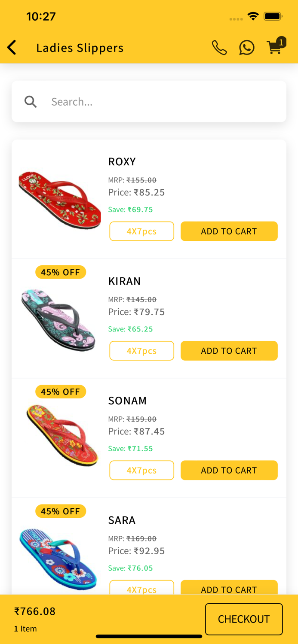View the ROXY red slipper image

tap(59, 200)
